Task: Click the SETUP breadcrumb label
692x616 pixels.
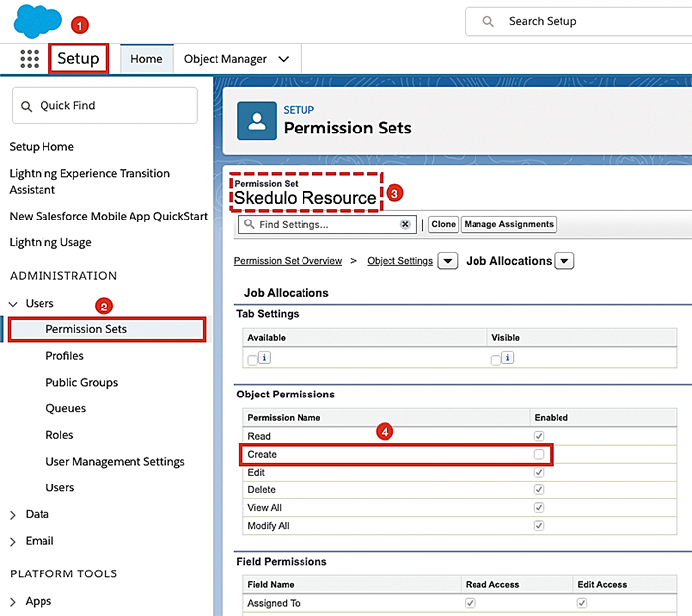Action: click(x=299, y=110)
